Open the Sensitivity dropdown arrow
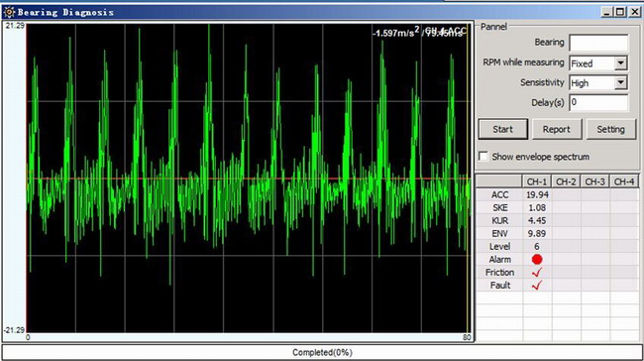This screenshot has width=644, height=361. [x=620, y=82]
